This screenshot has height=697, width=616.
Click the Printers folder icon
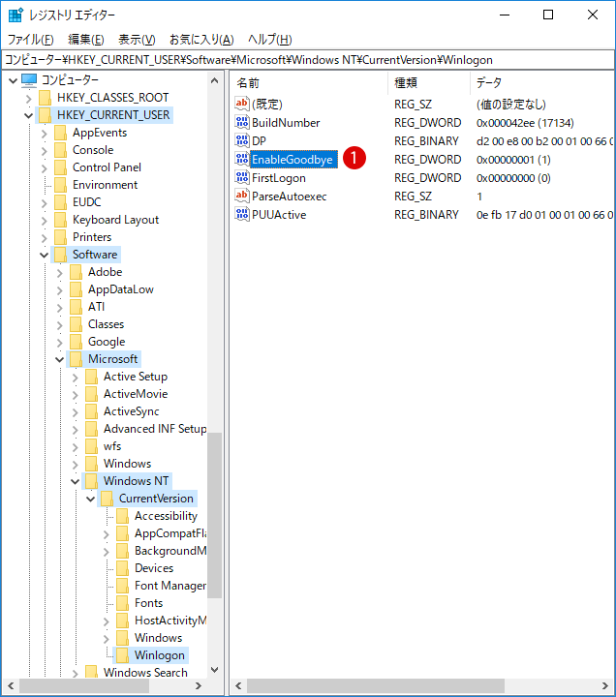(x=60, y=237)
